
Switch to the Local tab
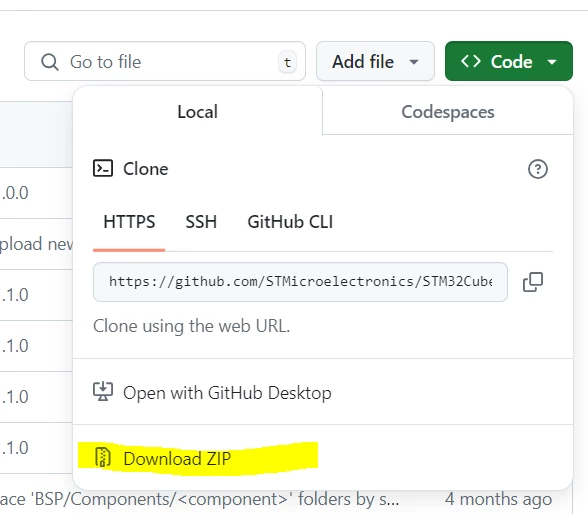click(x=198, y=111)
